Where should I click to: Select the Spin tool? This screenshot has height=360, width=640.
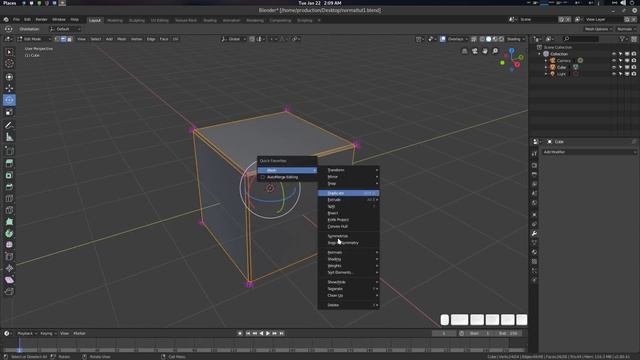pyautogui.click(x=9, y=233)
